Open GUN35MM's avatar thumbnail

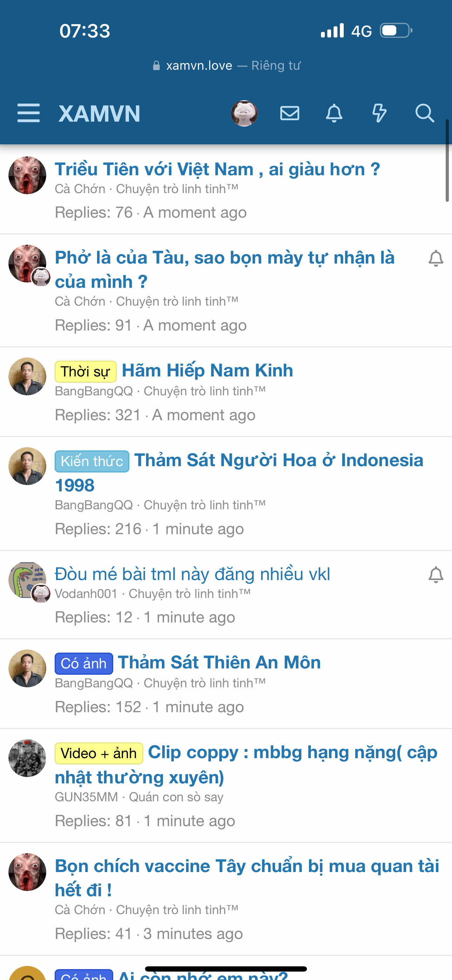tap(27, 758)
